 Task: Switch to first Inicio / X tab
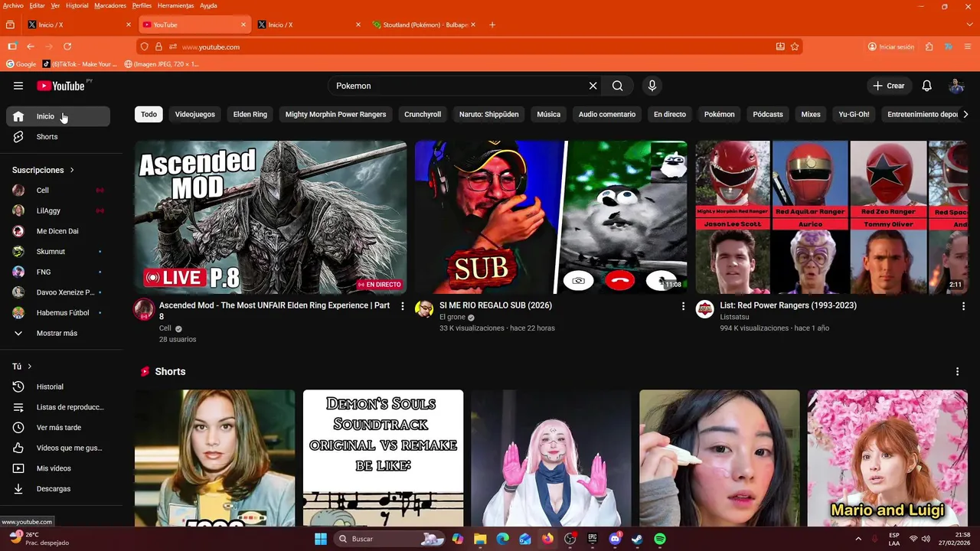point(79,24)
